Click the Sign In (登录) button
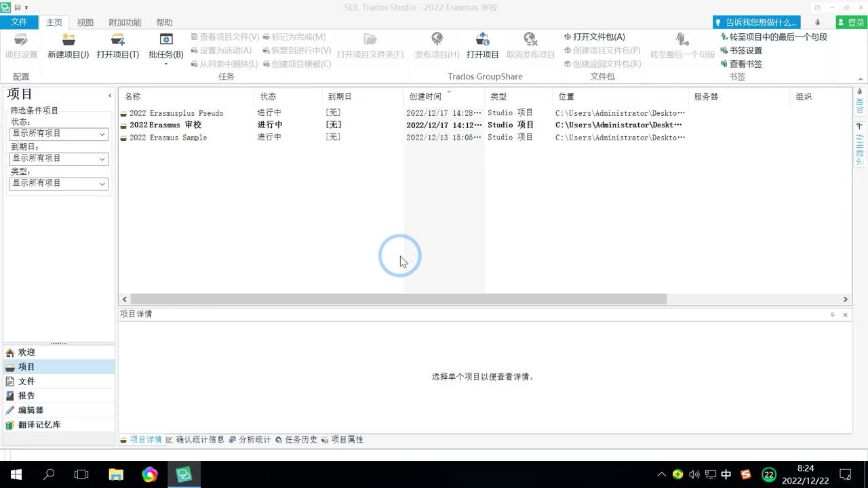Screen dimensions: 868x488 point(851,22)
